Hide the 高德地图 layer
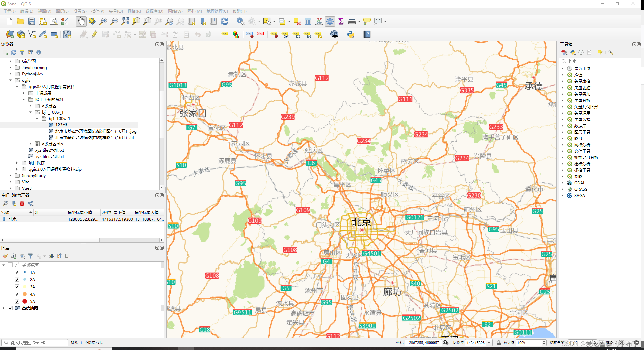The image size is (644, 350). (x=10, y=308)
